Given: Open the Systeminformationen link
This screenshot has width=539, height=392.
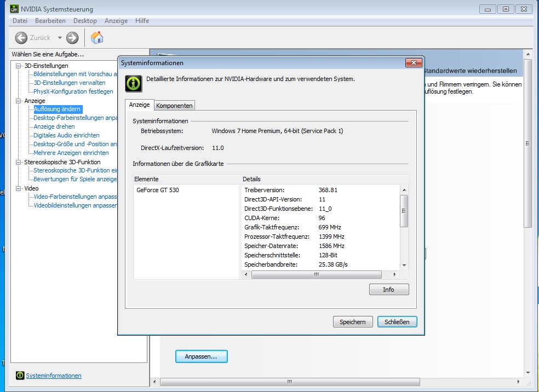Looking at the screenshot, I should pyautogui.click(x=54, y=376).
